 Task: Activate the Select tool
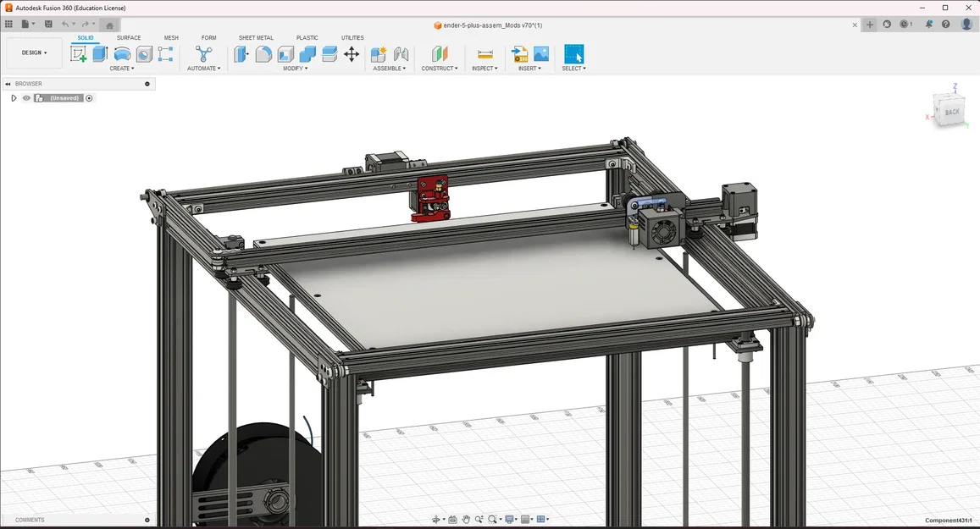[573, 53]
